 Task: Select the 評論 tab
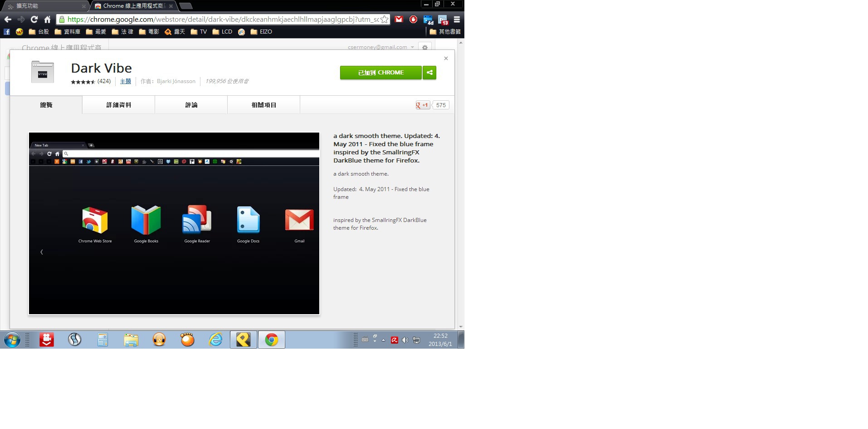coord(191,105)
